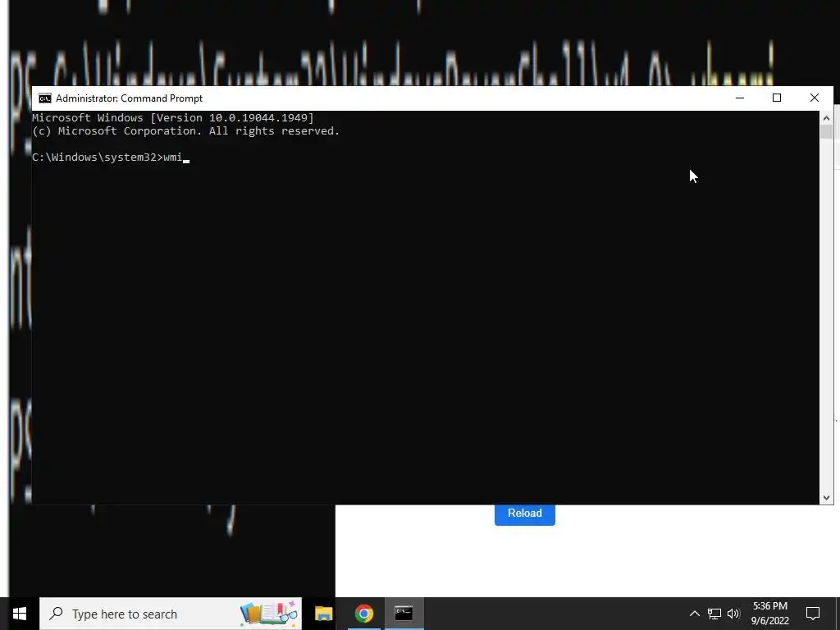Click the search highlights illustration in the search box
Viewport: 840px width, 630px height.
click(269, 614)
